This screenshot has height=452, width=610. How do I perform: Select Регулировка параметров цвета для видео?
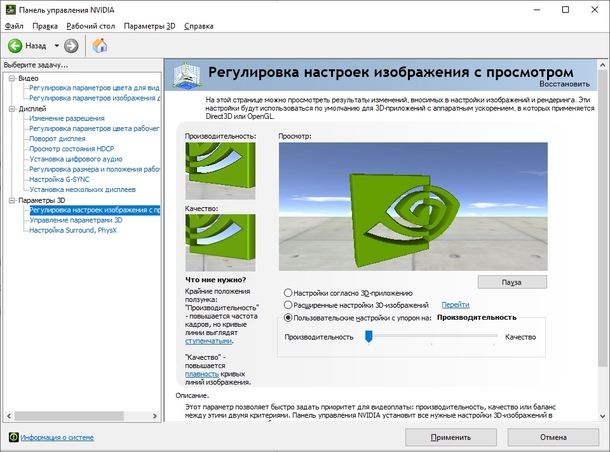[95, 88]
